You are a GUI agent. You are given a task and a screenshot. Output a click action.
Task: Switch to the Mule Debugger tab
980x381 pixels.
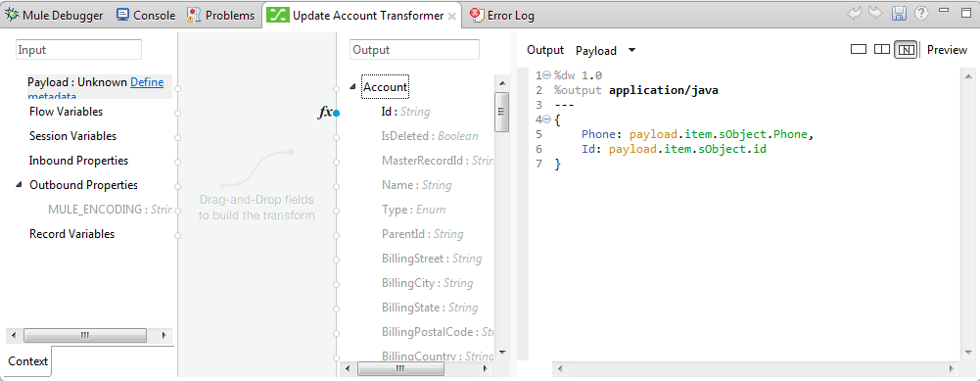coord(55,15)
